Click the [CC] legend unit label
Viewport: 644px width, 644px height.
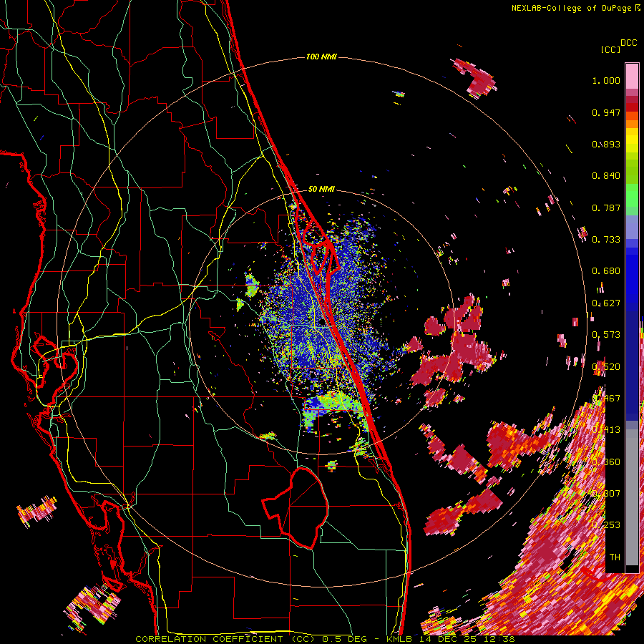[x=610, y=49]
